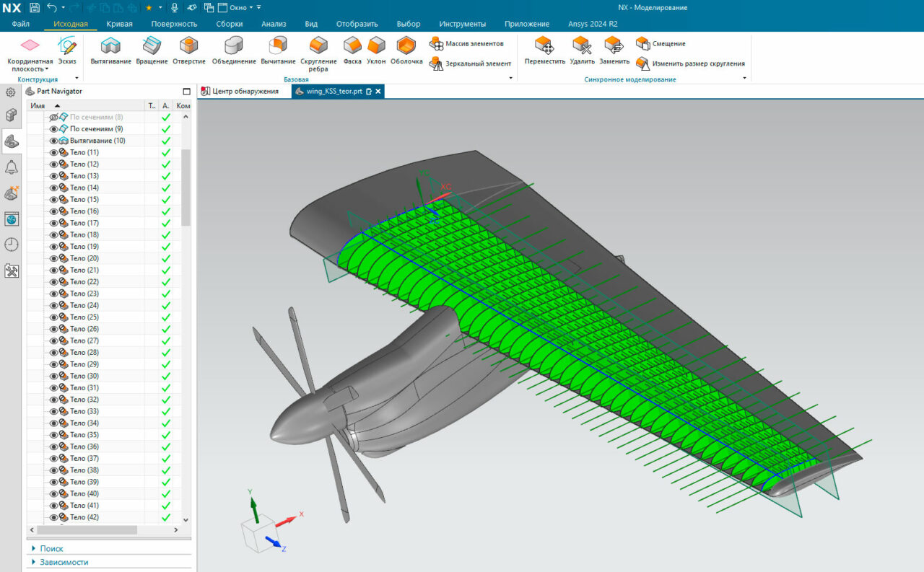Click the Зеркальный элемент button

pos(478,63)
